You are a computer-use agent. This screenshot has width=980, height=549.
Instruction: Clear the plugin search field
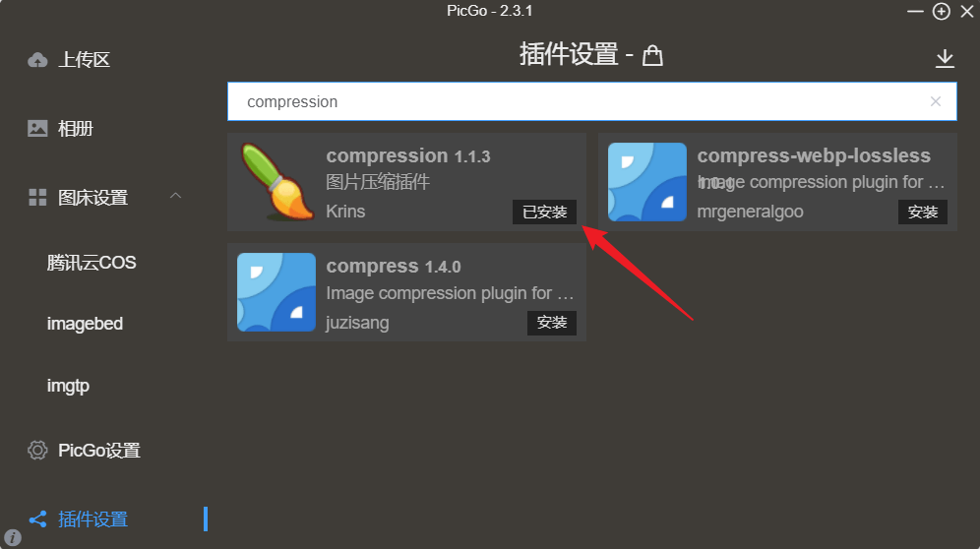(936, 101)
